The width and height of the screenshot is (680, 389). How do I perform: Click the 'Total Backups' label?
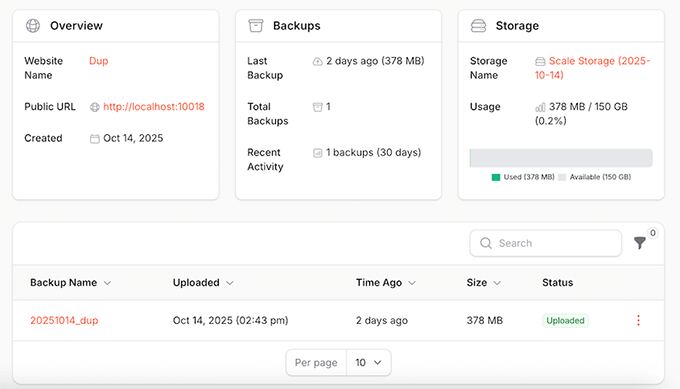coord(268,114)
